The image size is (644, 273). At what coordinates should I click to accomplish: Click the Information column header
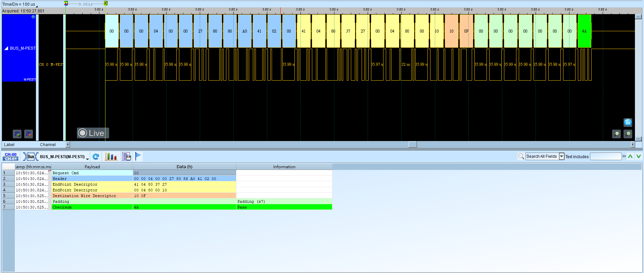(x=284, y=167)
